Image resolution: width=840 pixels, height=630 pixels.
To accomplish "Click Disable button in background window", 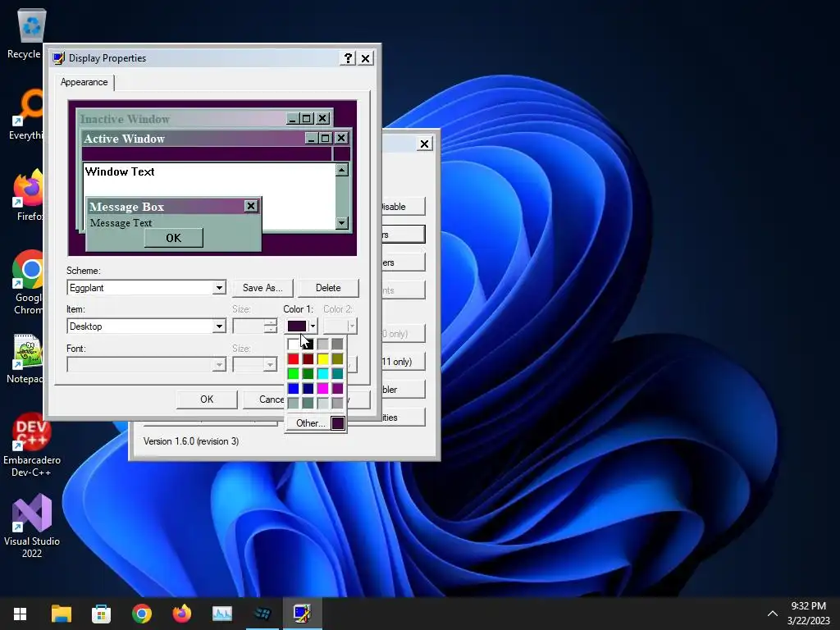I will click(404, 206).
